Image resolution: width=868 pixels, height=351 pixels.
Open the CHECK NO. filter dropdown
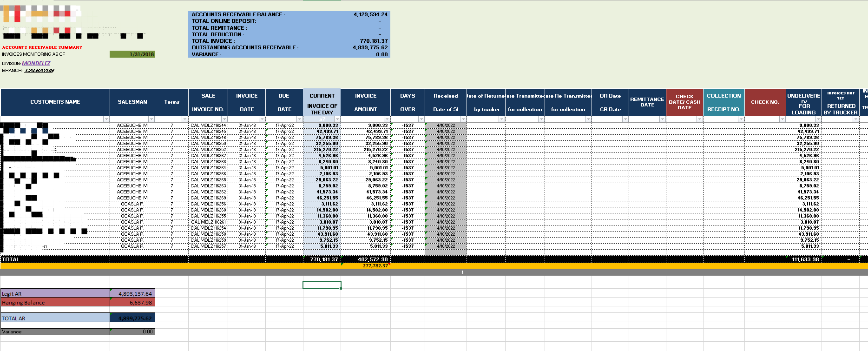pyautogui.click(x=783, y=119)
